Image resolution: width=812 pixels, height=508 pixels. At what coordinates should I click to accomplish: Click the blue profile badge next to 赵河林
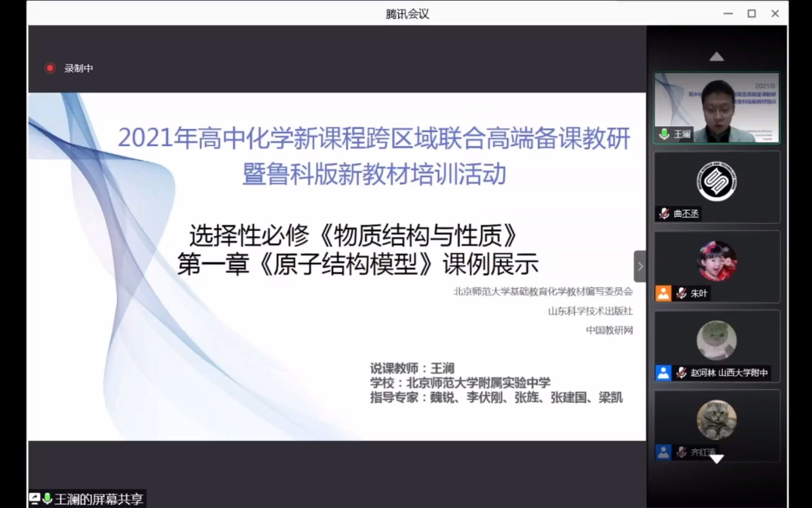coord(663,373)
